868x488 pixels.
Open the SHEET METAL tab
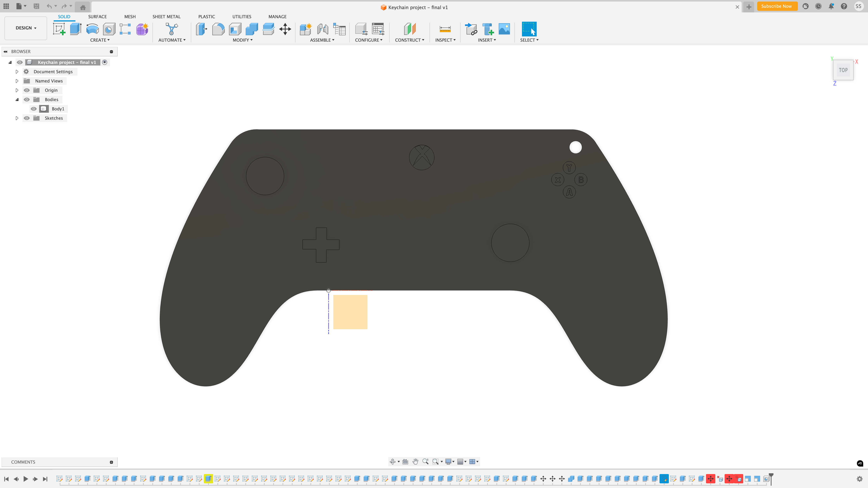[x=166, y=16]
